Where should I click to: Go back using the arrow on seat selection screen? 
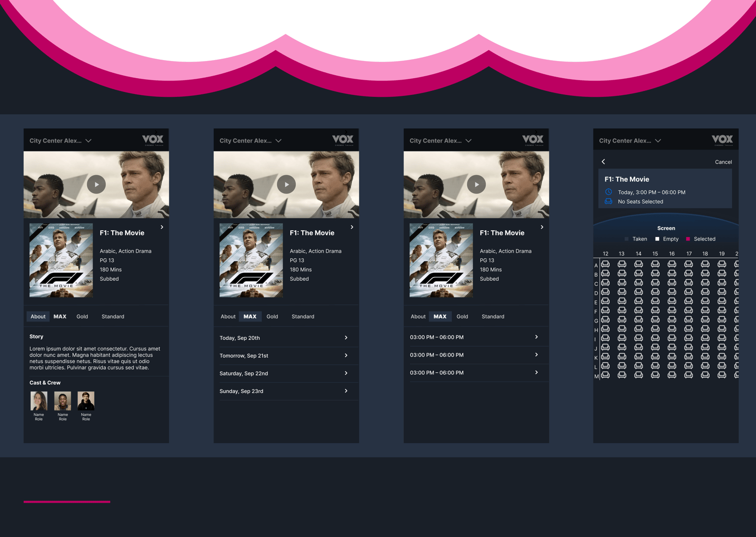[603, 161]
